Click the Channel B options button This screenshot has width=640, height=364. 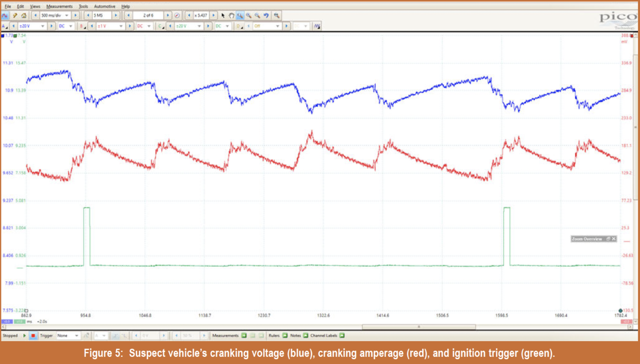pyautogui.click(x=82, y=26)
